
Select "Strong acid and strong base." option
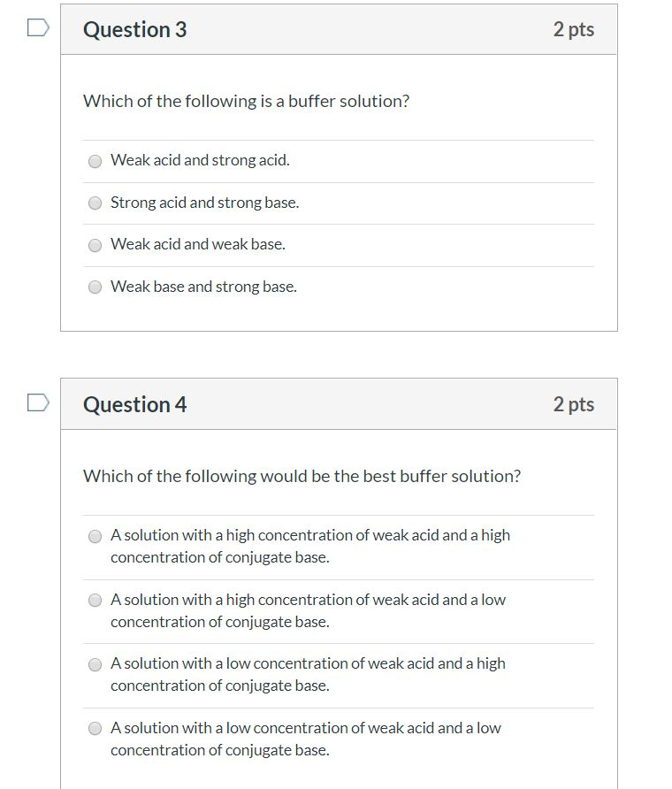(x=95, y=203)
